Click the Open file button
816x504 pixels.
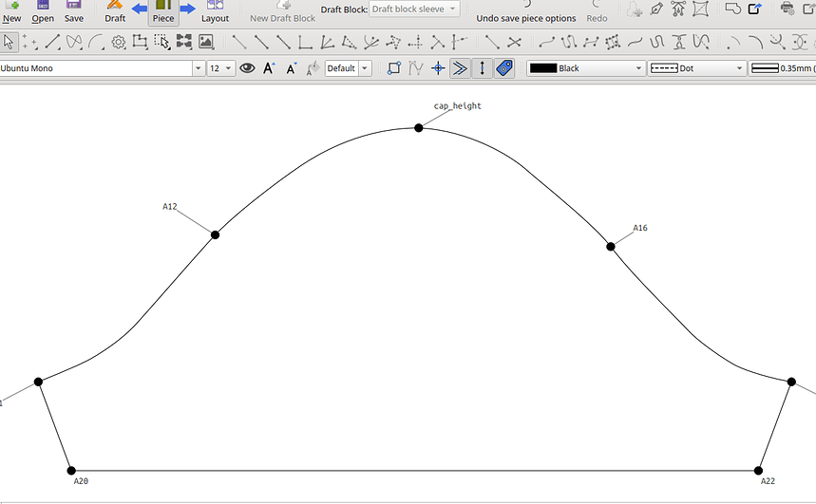(43, 12)
